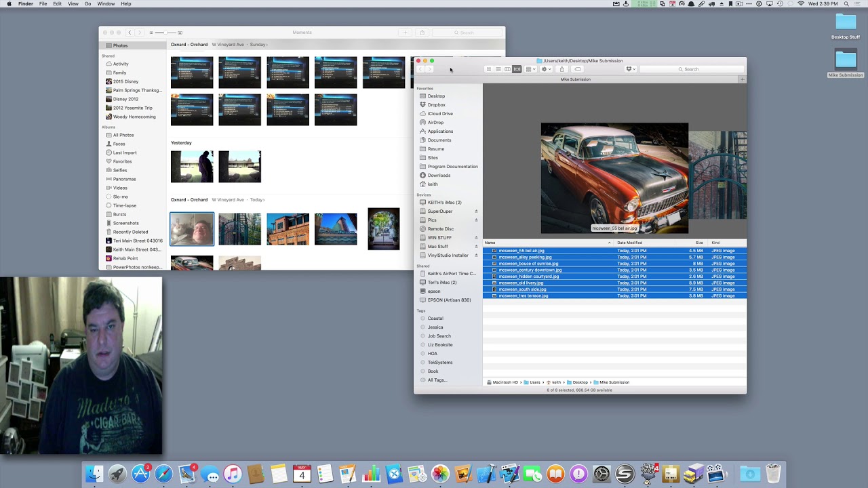Open the Finder Action gear menu

click(x=545, y=69)
